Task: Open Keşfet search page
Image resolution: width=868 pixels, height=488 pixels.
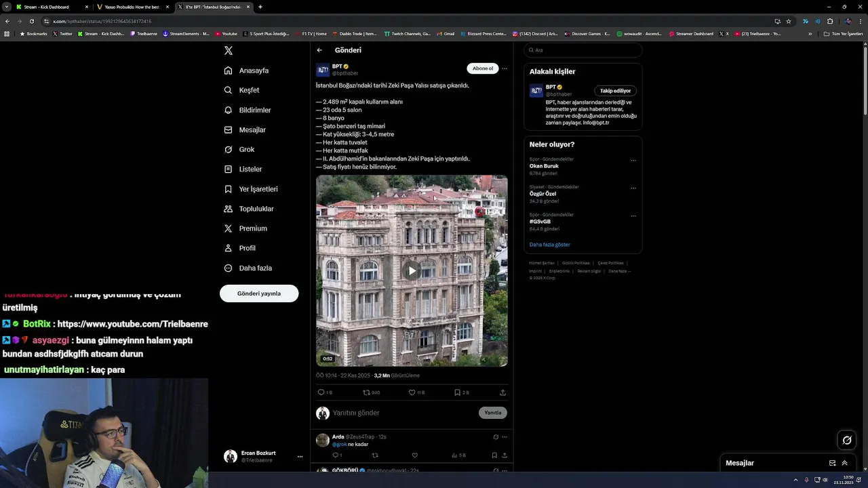Action: tap(242, 90)
